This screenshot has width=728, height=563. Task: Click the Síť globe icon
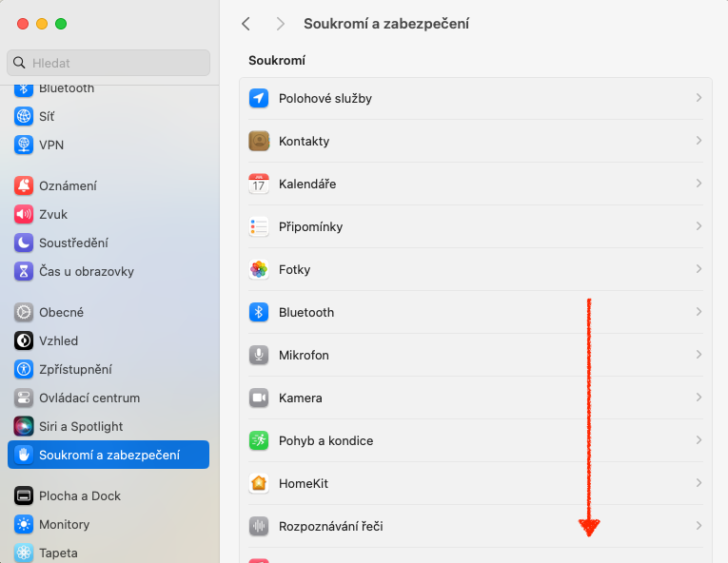coord(24,116)
